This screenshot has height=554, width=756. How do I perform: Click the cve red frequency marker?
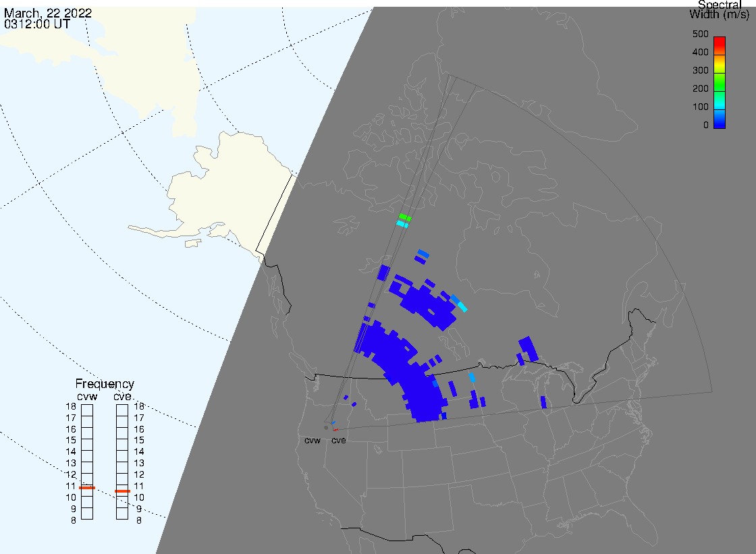tap(122, 491)
